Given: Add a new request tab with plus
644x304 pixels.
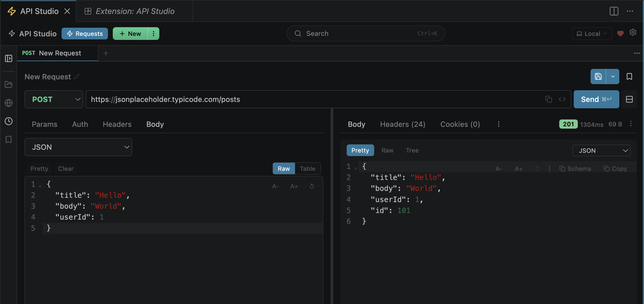Looking at the screenshot, I should (x=106, y=53).
